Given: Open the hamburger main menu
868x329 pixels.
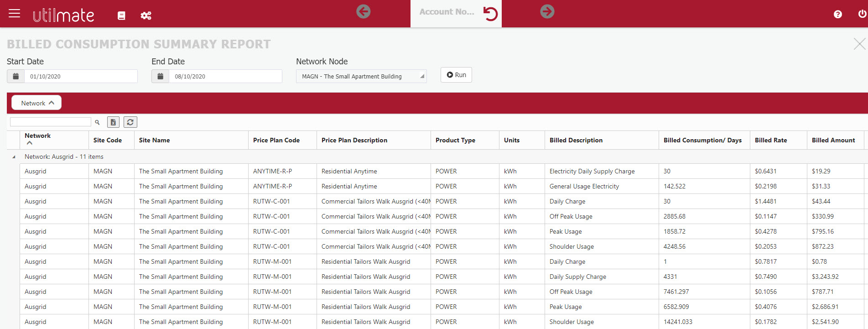Looking at the screenshot, I should point(15,14).
